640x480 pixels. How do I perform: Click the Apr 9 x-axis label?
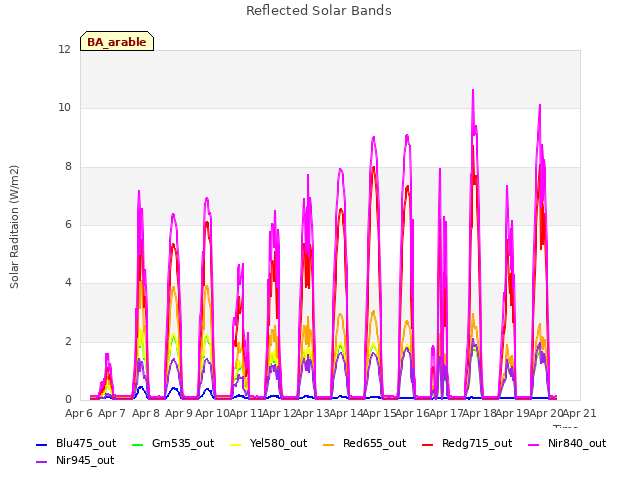179,413
